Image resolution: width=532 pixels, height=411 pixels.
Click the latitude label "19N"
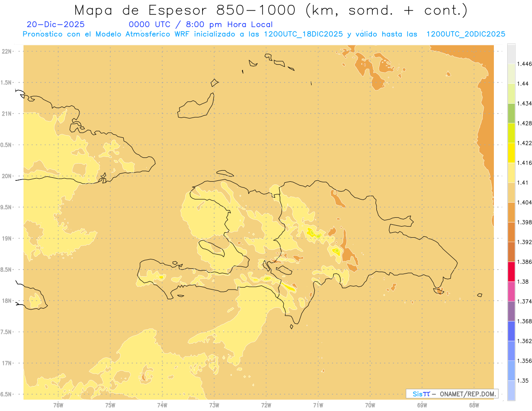(x=7, y=239)
